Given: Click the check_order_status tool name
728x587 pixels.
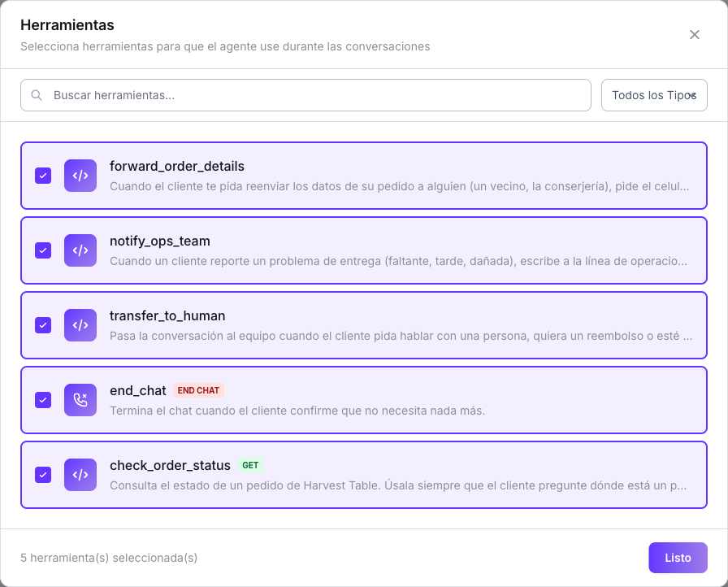Looking at the screenshot, I should [x=170, y=465].
